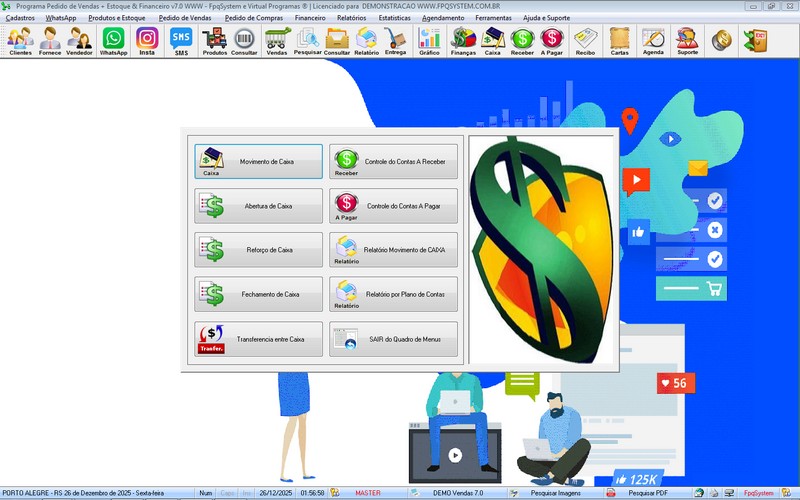Viewport: 800px width, 500px height.
Task: Click the 01:56:58 clock in status bar
Action: (312, 493)
